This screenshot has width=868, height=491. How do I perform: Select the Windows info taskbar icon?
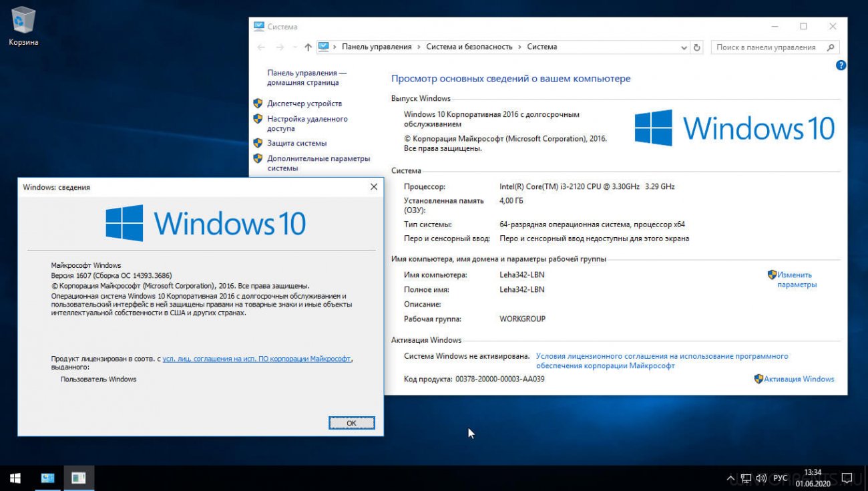point(79,478)
